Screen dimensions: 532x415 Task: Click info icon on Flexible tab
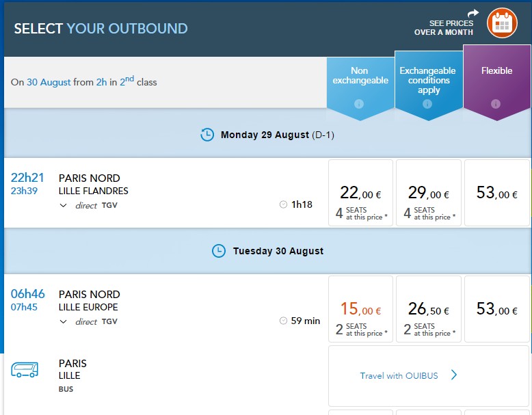496,104
